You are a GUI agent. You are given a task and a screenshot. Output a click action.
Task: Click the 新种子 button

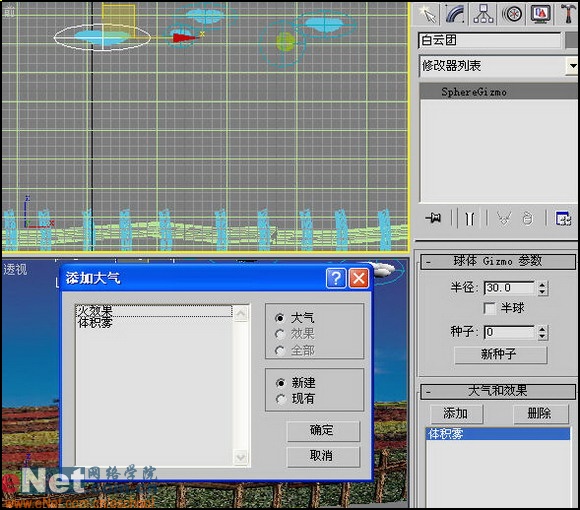[x=500, y=354]
